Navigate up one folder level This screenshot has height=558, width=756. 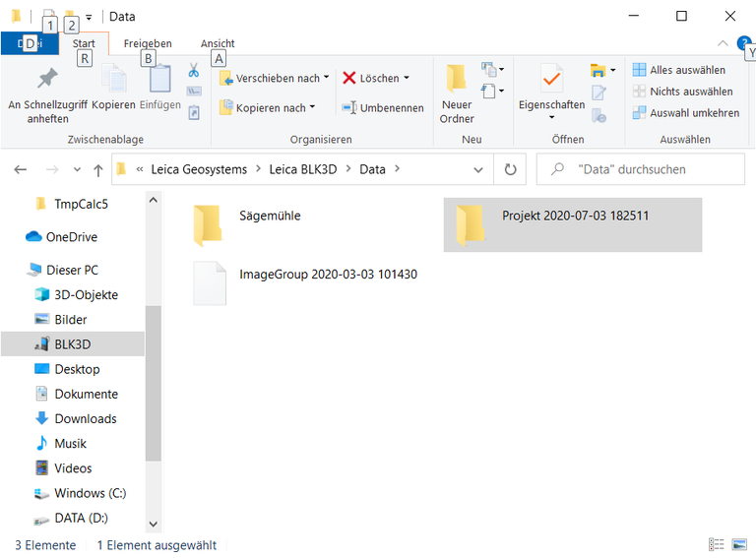coord(97,169)
